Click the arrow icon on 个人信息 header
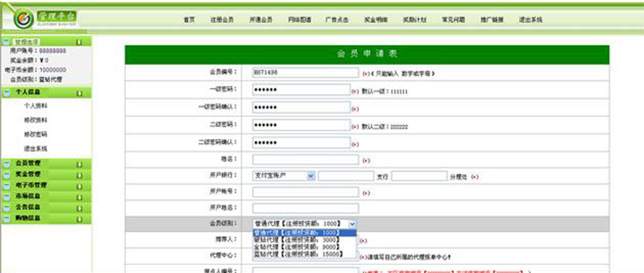The width and height of the screenshot is (644, 273). pos(79,93)
